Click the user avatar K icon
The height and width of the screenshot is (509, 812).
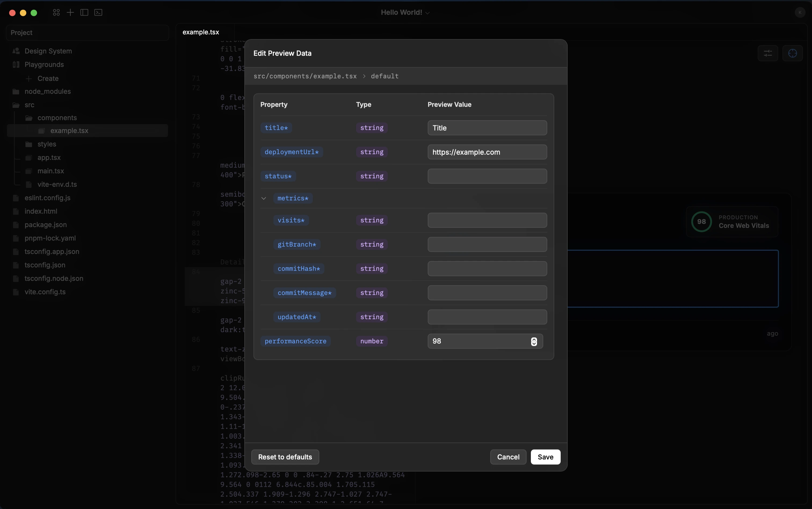pyautogui.click(x=800, y=12)
